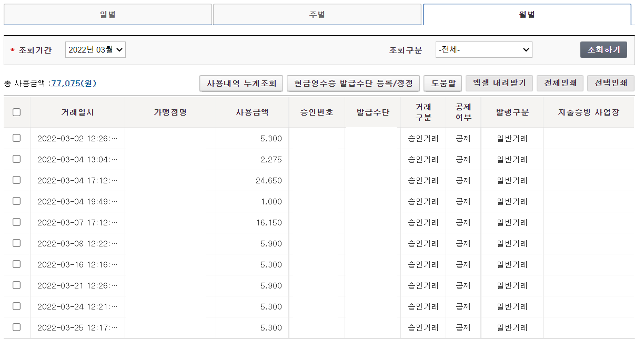
Task: Open the 도움말 help
Action: [x=442, y=83]
